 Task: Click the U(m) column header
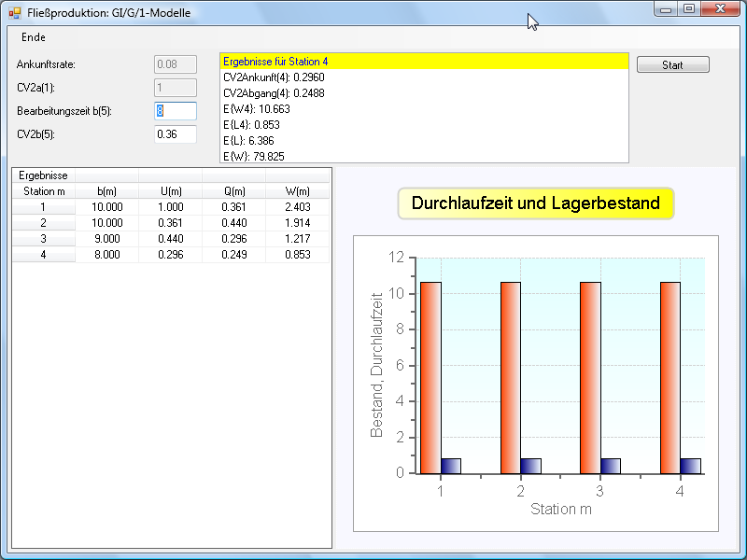(170, 191)
